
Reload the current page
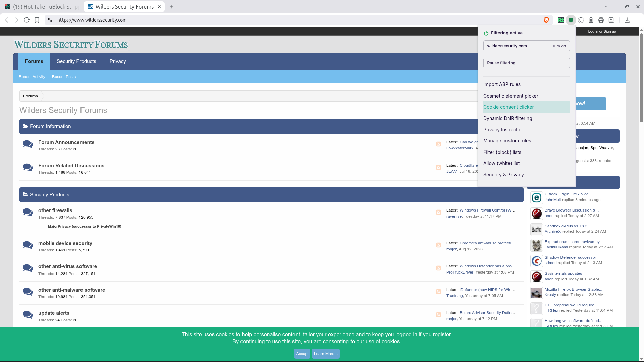[27, 20]
